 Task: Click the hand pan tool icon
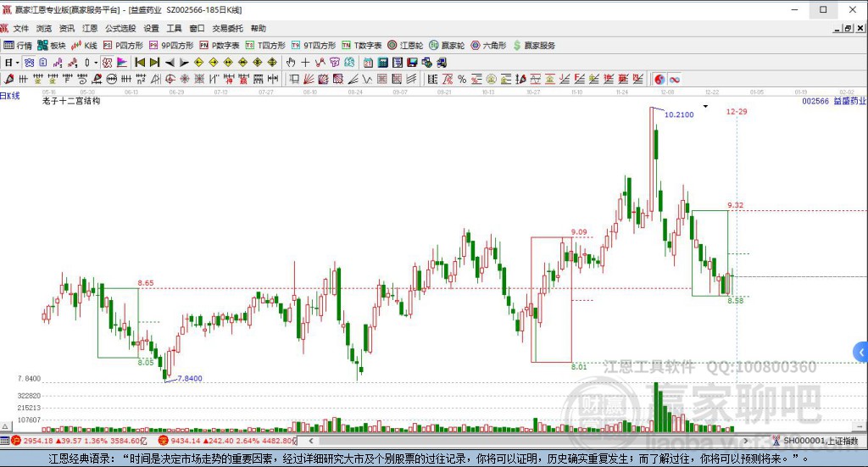(x=291, y=63)
